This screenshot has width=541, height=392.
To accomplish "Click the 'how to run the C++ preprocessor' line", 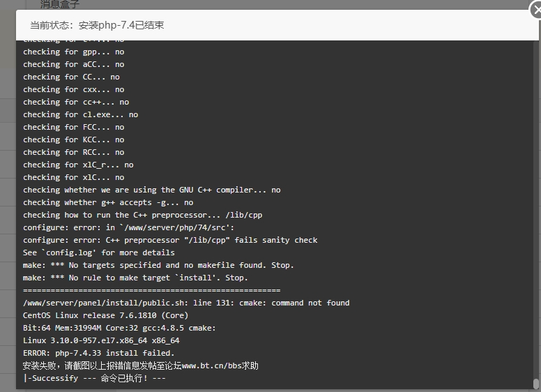I will [x=142, y=215].
